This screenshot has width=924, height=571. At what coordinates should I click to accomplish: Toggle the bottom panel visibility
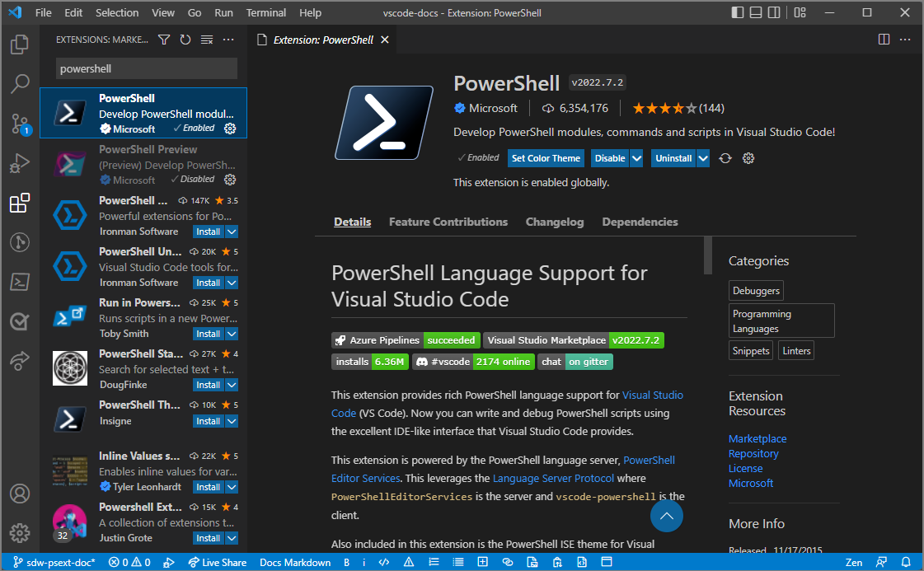click(754, 12)
